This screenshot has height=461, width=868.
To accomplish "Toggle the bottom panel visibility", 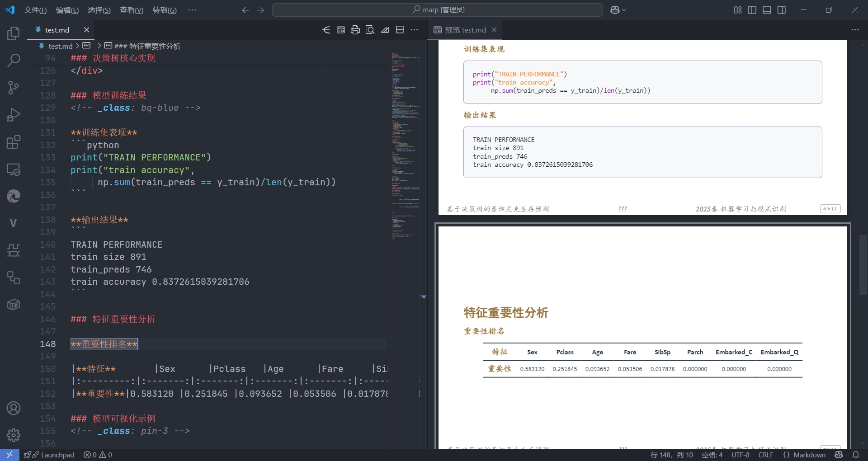I will [767, 10].
